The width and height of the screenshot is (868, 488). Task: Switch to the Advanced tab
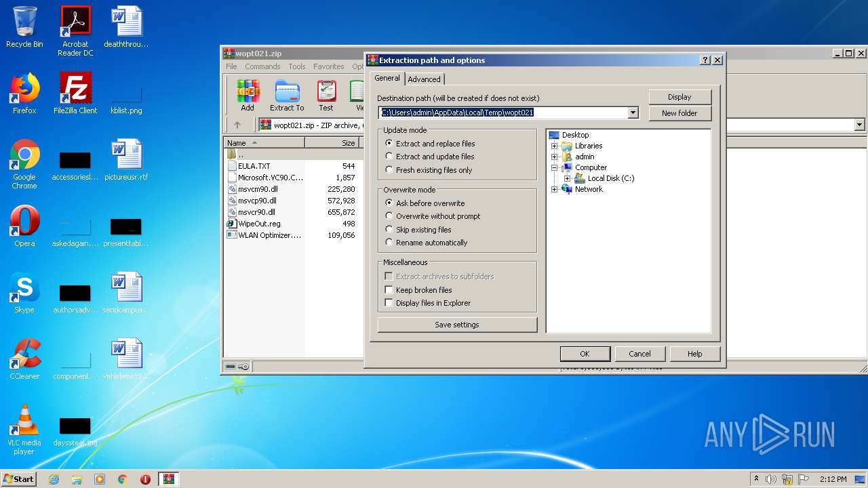click(x=424, y=79)
